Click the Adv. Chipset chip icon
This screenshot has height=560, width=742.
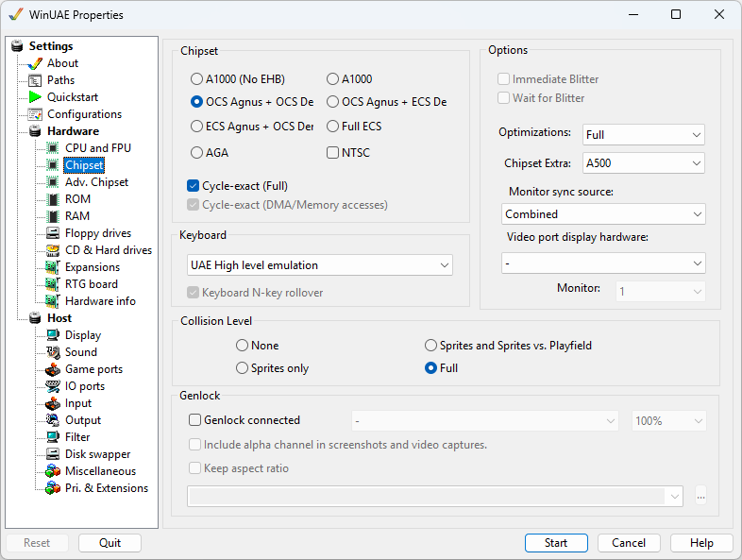pyautogui.click(x=53, y=182)
